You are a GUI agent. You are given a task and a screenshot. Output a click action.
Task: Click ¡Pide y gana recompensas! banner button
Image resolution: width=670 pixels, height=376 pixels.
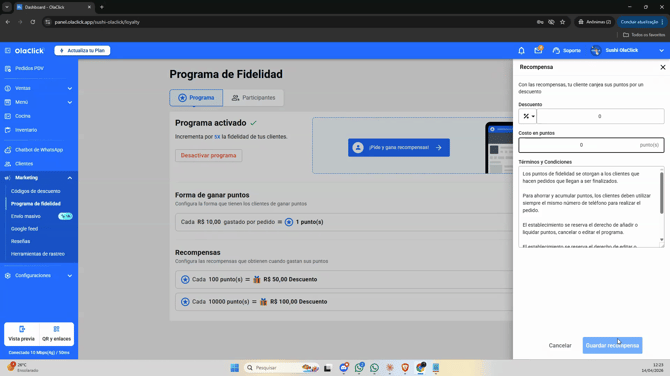pyautogui.click(x=399, y=147)
